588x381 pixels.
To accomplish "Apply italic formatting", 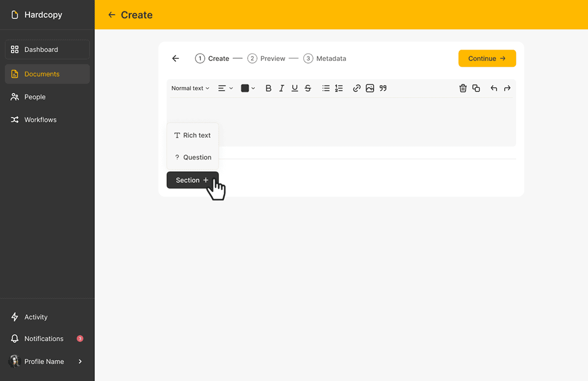I will [x=281, y=88].
